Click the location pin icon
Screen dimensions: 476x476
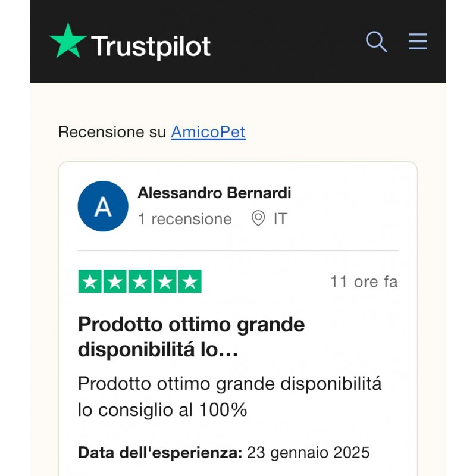pos(258,219)
